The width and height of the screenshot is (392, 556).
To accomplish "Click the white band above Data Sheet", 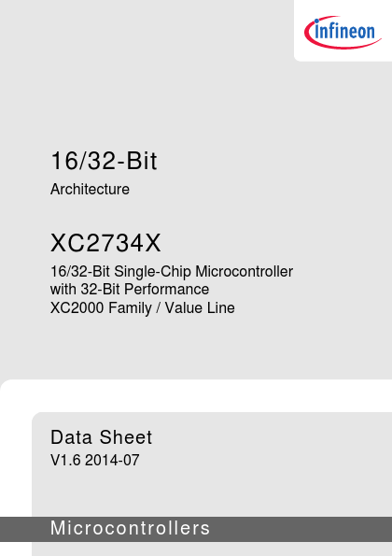I will click(x=198, y=395).
